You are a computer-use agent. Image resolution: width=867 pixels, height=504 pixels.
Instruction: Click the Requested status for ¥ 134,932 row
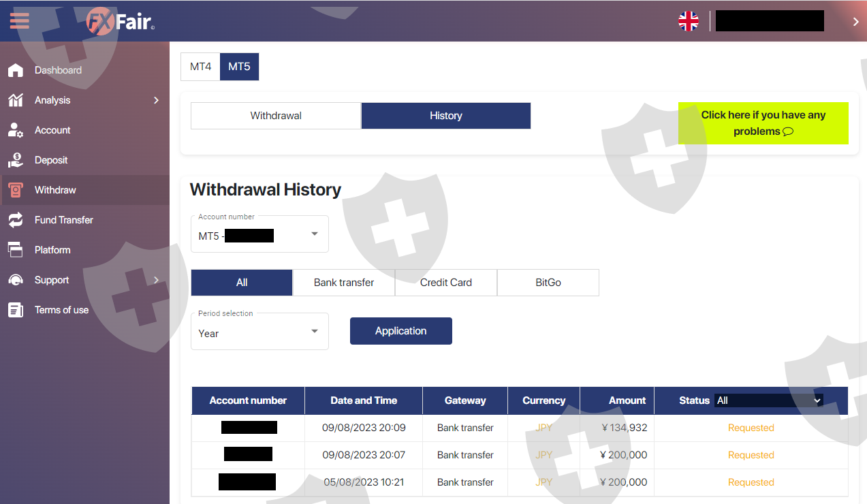click(751, 428)
